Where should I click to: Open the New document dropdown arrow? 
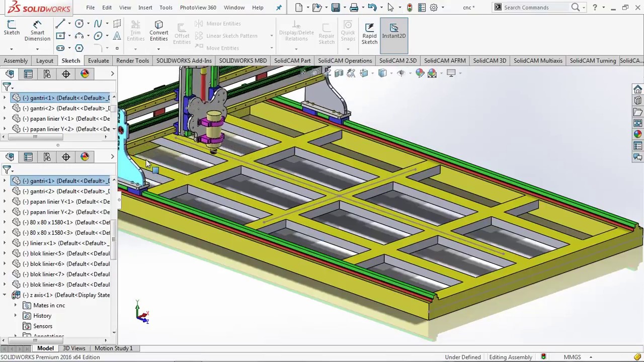tap(307, 8)
